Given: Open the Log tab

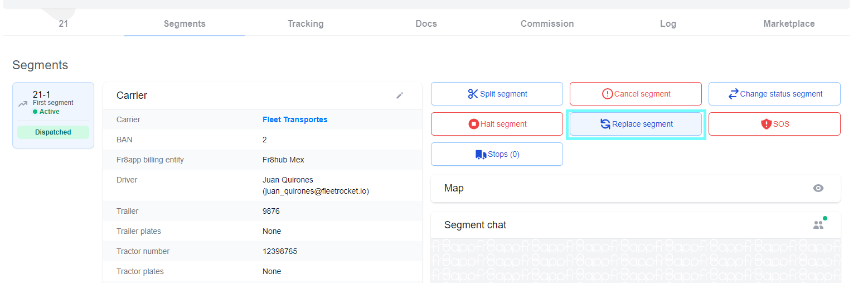Looking at the screenshot, I should tap(668, 23).
